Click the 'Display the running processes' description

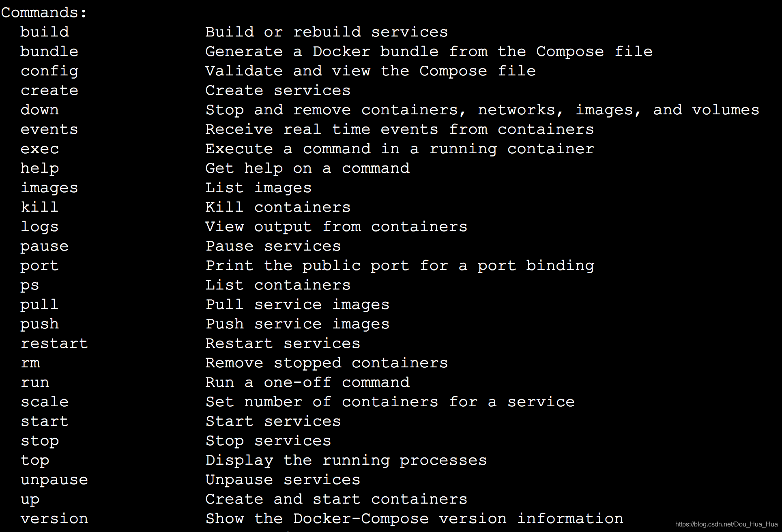pos(346,460)
